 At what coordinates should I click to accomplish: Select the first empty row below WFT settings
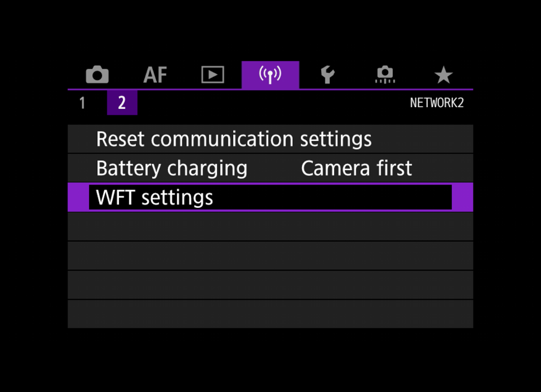[x=270, y=227]
